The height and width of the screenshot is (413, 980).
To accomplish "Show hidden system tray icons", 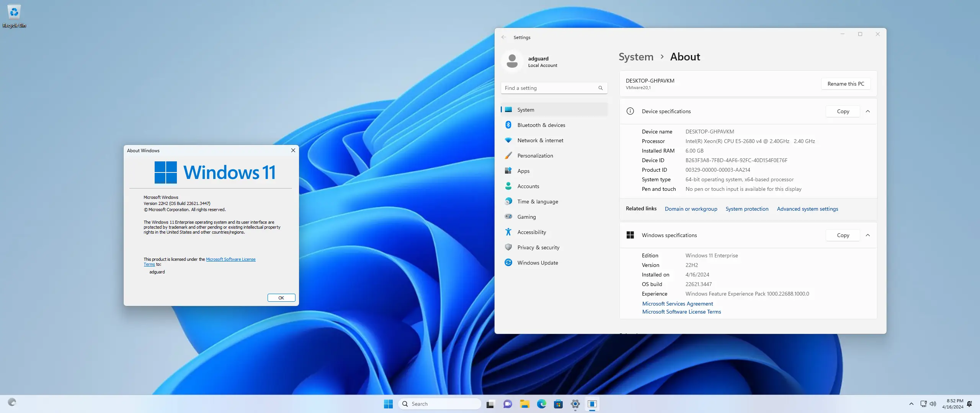I will [911, 404].
